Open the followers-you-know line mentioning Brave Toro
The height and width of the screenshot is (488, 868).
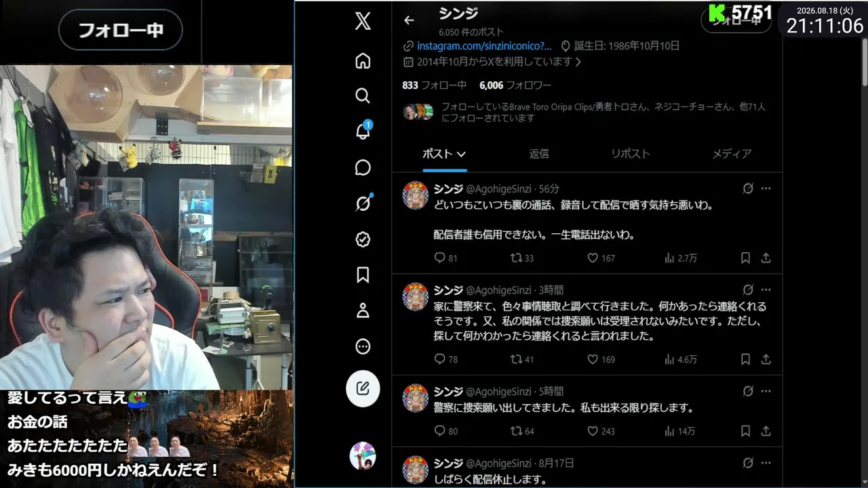(x=603, y=112)
